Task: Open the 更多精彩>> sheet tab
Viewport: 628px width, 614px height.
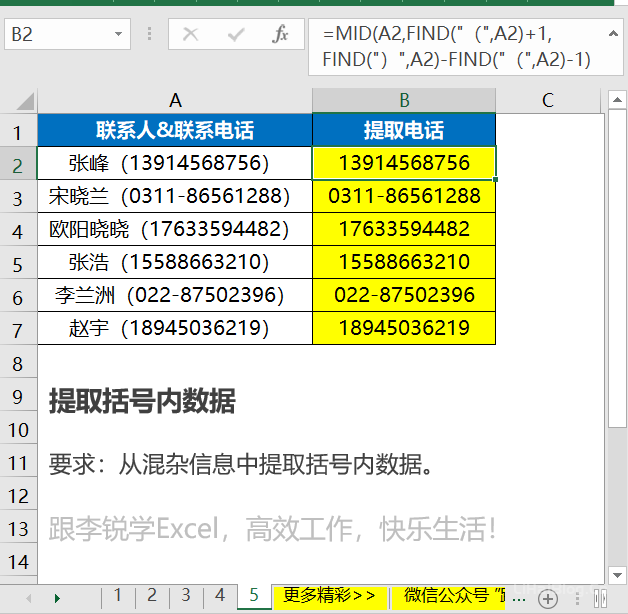Action: pos(329,596)
